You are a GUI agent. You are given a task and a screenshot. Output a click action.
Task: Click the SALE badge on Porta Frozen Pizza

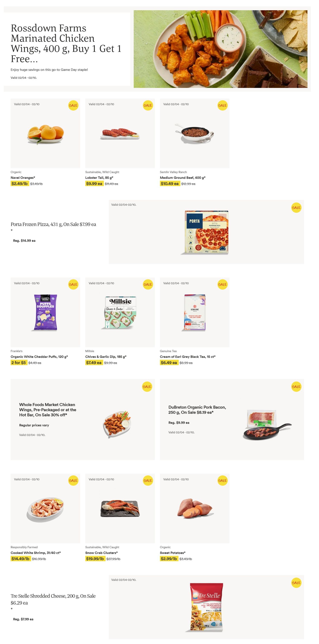pos(296,208)
